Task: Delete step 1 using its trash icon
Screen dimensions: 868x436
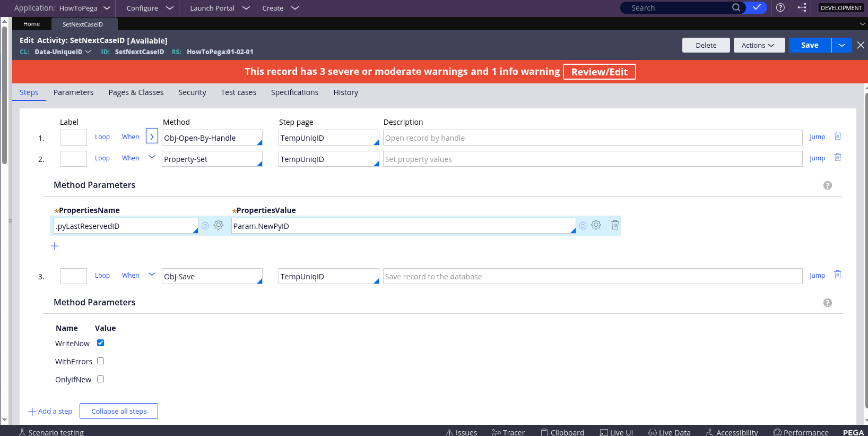Action: [x=838, y=136]
